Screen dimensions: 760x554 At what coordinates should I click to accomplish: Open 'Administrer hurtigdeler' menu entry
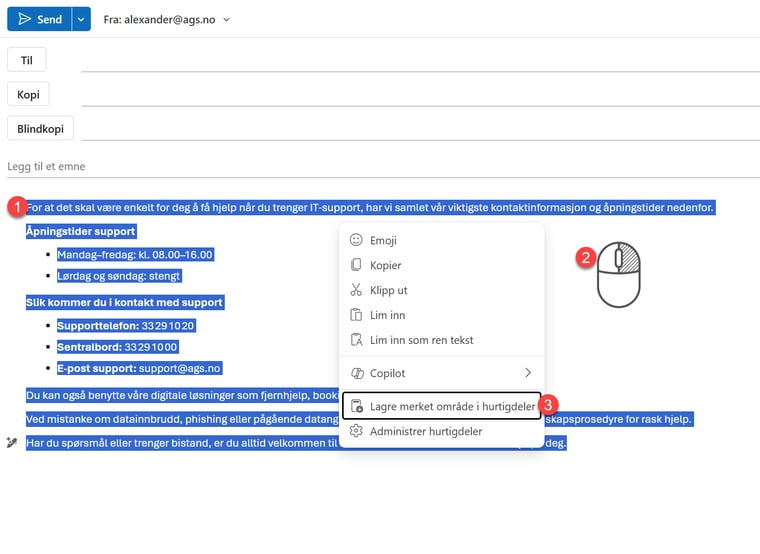pyautogui.click(x=442, y=431)
